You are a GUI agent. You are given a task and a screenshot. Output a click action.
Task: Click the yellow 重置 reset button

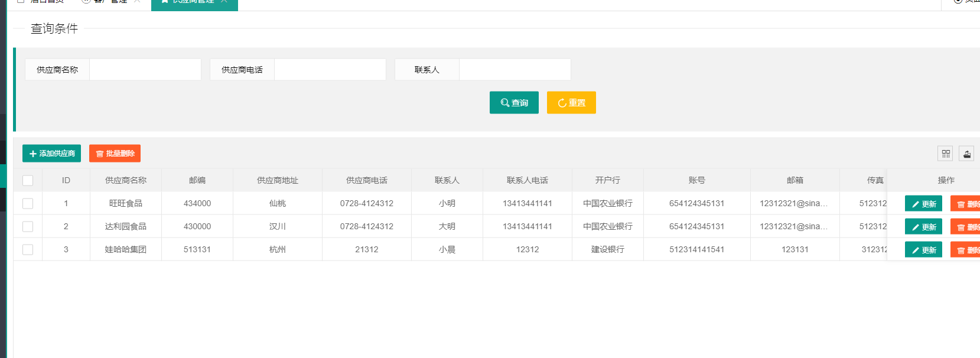(x=571, y=103)
